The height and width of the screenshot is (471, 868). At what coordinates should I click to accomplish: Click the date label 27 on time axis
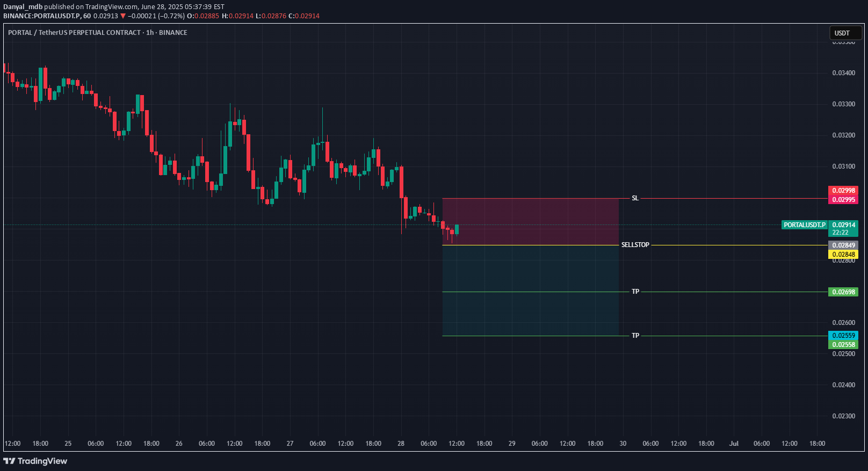290,444
